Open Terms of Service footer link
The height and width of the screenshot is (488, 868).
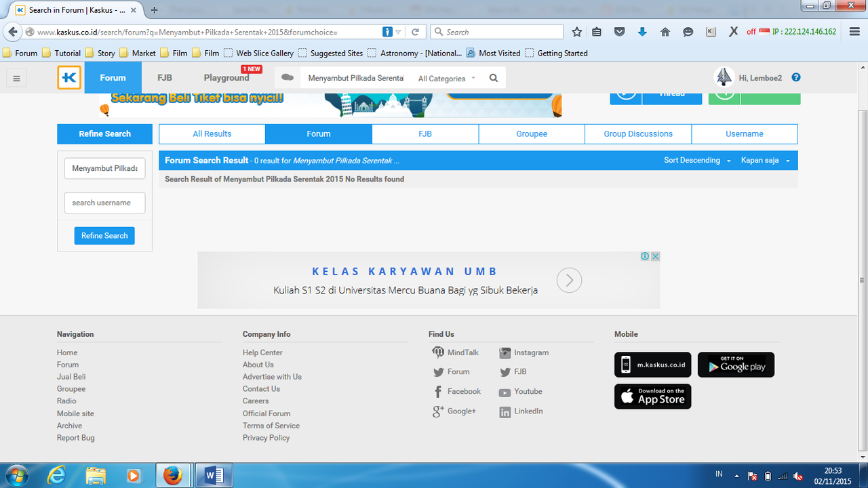(271, 426)
